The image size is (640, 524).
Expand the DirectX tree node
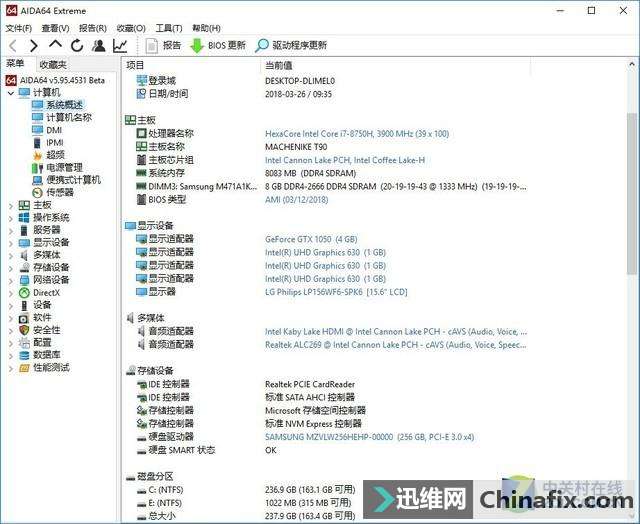click(11, 294)
